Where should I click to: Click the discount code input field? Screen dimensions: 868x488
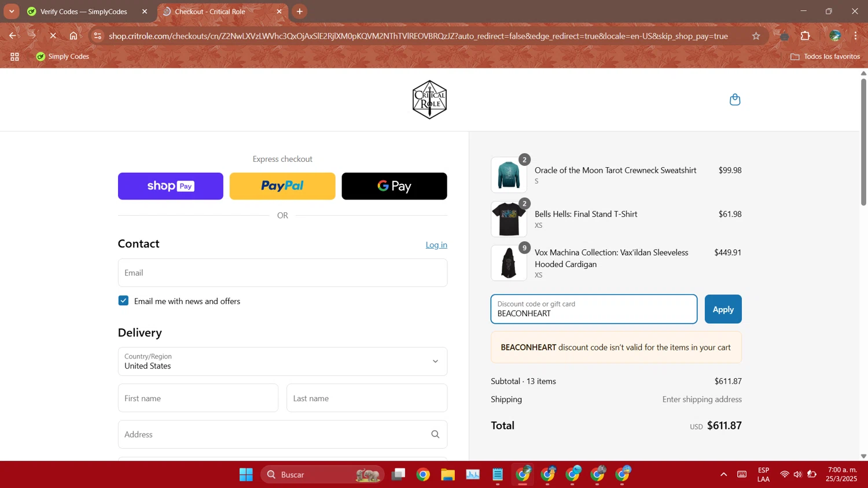[x=594, y=309]
